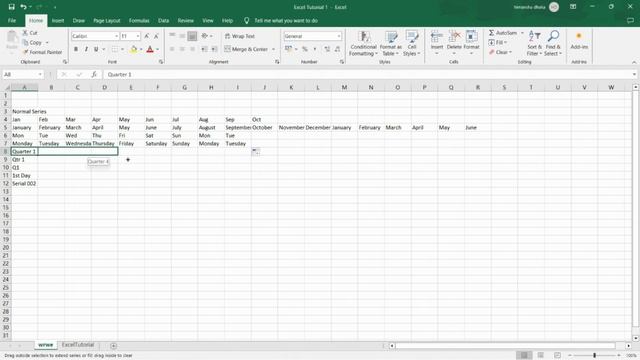Click the AutoSum button
Image resolution: width=640 pixels, height=360 pixels.
pyautogui.click(x=503, y=33)
